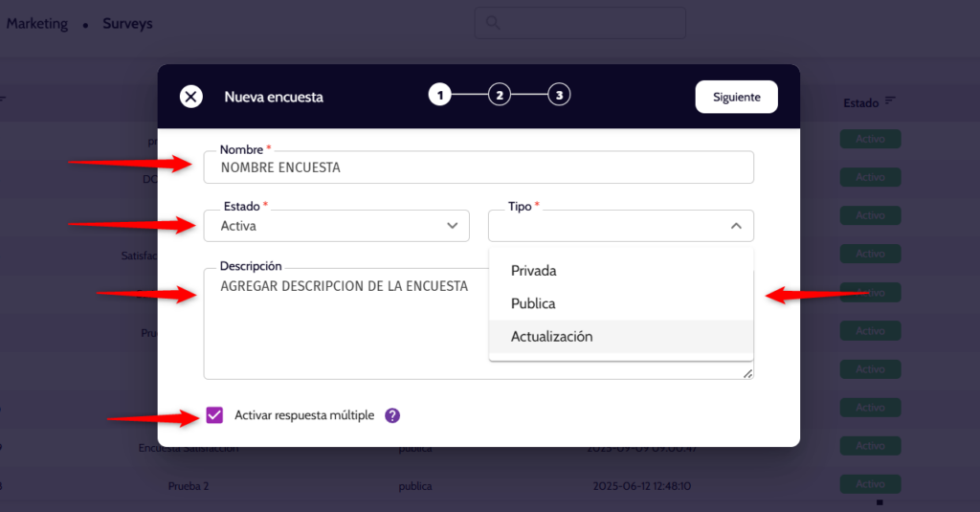Click the search magnifier icon in top bar
This screenshot has width=980, height=512.
tap(493, 23)
